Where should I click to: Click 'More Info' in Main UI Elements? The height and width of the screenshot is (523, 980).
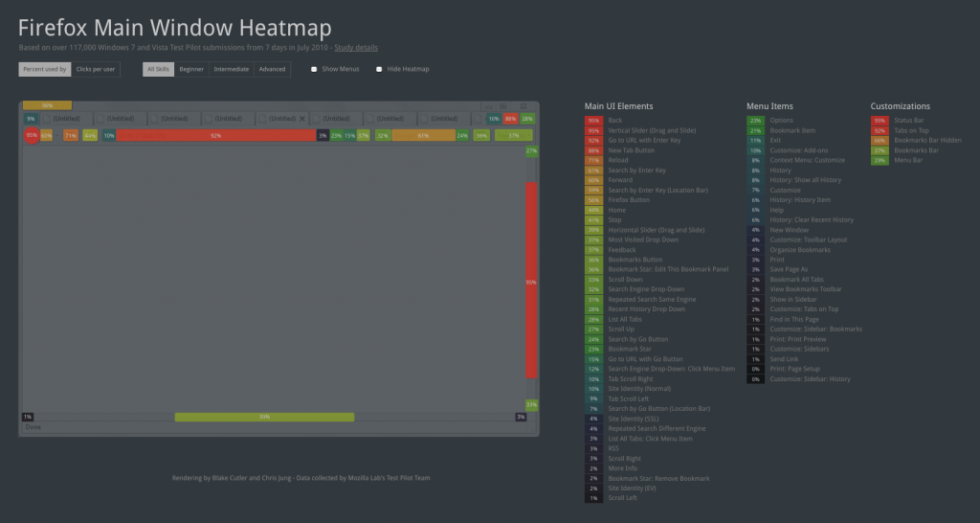(622, 468)
